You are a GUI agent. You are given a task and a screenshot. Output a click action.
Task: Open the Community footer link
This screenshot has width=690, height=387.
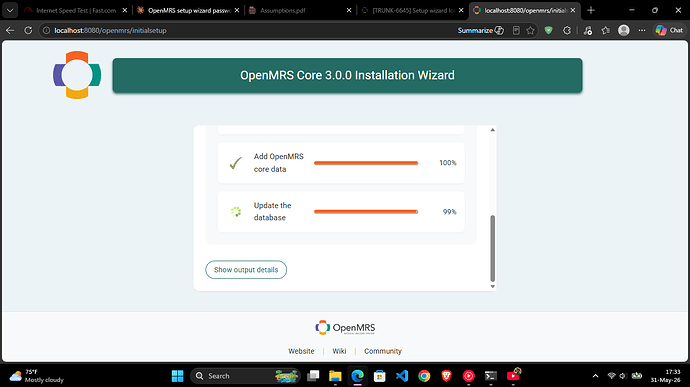click(x=382, y=351)
